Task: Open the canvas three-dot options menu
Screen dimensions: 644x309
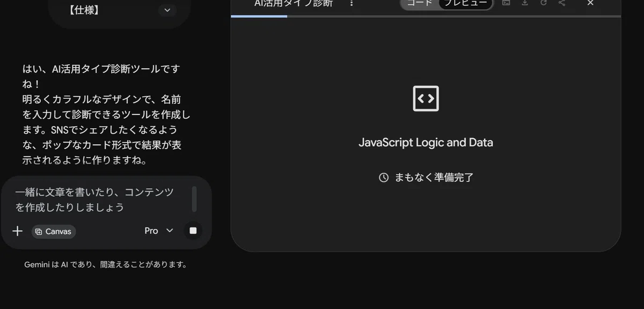Action: coord(352,3)
